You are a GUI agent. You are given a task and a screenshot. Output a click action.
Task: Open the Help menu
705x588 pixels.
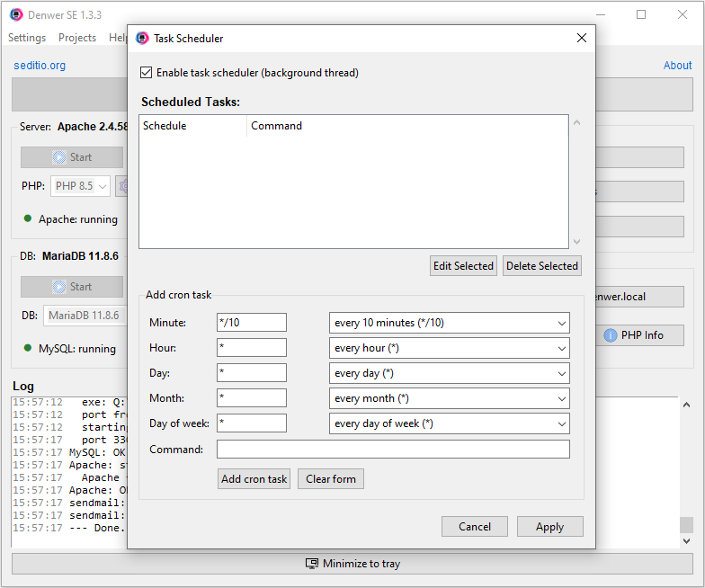click(x=118, y=38)
